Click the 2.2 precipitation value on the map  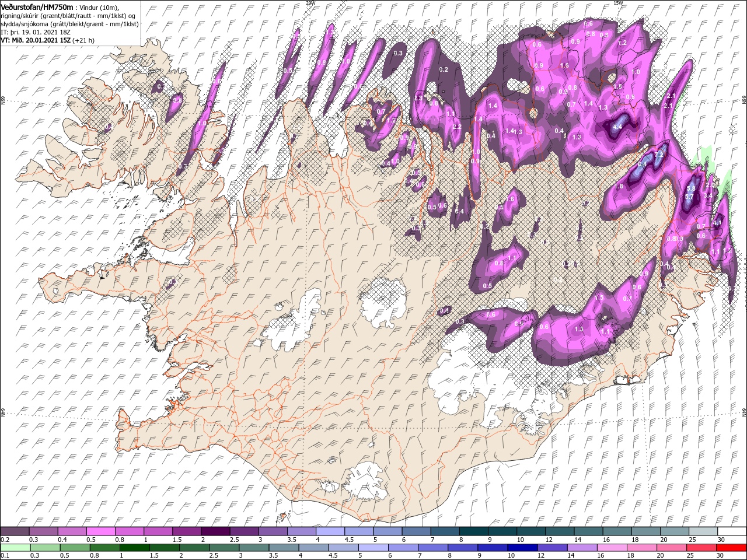[x=458, y=127]
